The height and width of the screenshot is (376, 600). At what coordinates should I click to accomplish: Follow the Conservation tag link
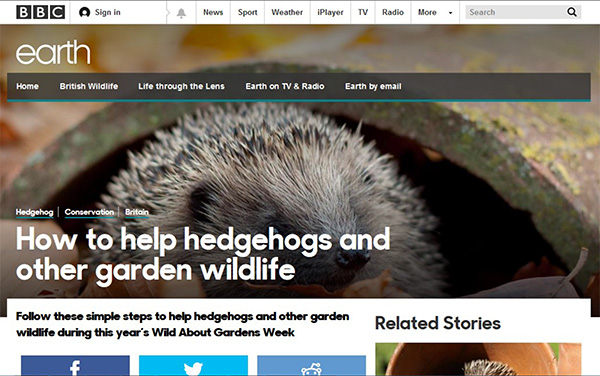click(x=89, y=212)
